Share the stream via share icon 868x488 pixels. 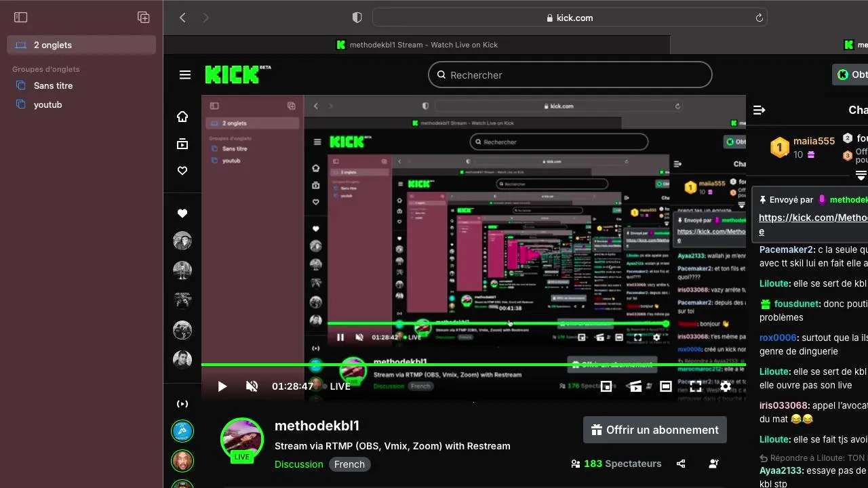click(681, 464)
